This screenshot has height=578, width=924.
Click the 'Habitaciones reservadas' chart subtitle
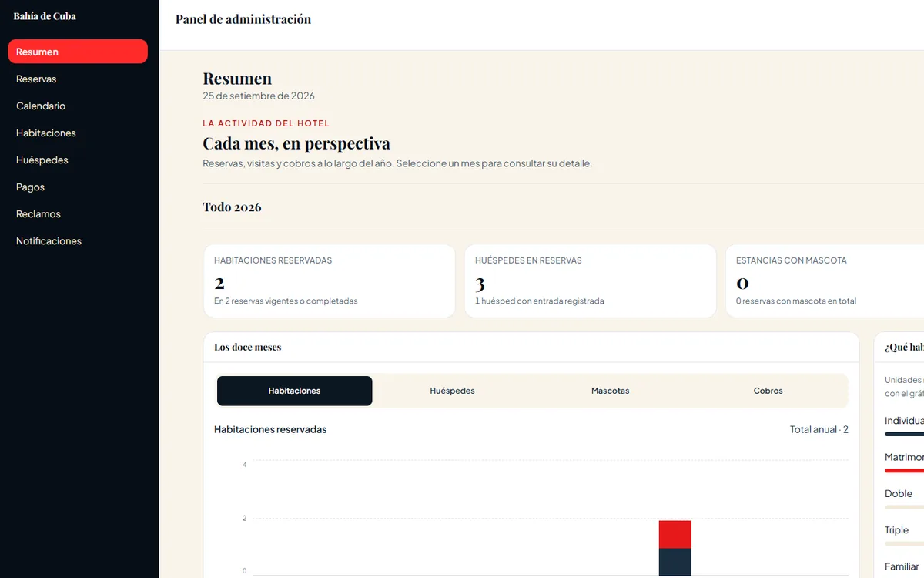270,429
